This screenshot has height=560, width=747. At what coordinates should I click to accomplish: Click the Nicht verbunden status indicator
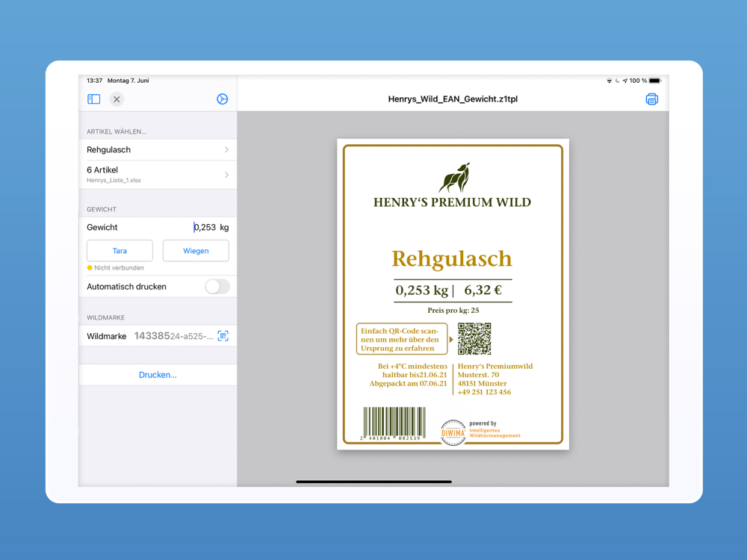[115, 267]
